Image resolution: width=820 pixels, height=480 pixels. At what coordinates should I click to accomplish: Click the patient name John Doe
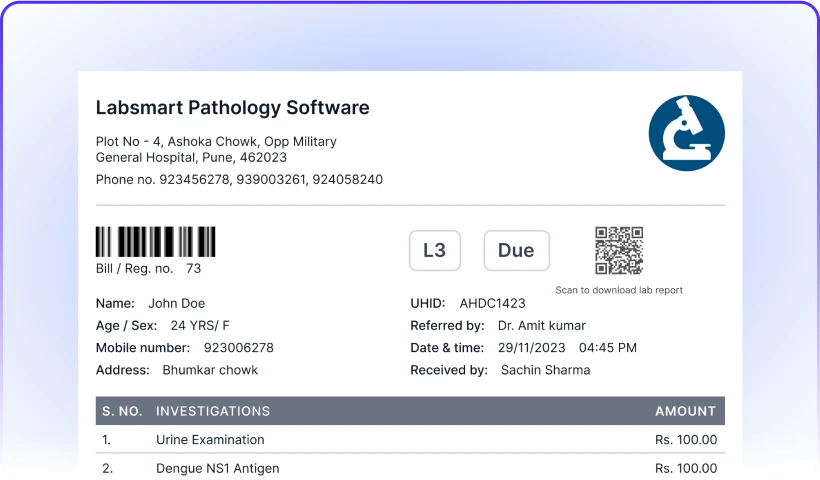[x=177, y=303]
